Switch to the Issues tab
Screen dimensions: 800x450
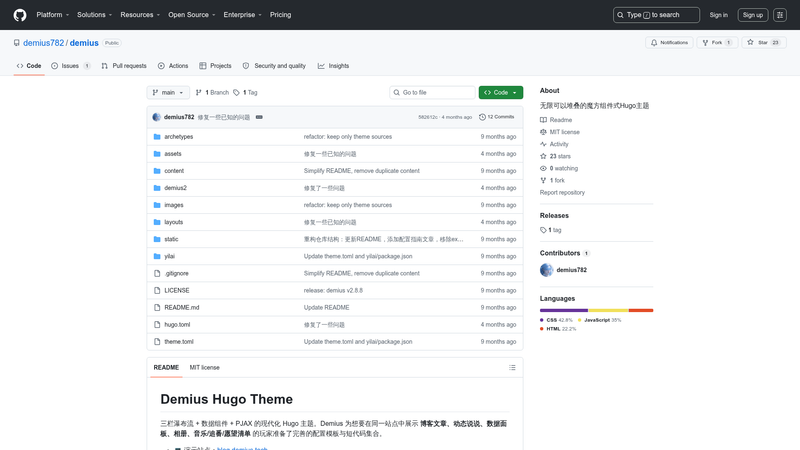(x=71, y=66)
